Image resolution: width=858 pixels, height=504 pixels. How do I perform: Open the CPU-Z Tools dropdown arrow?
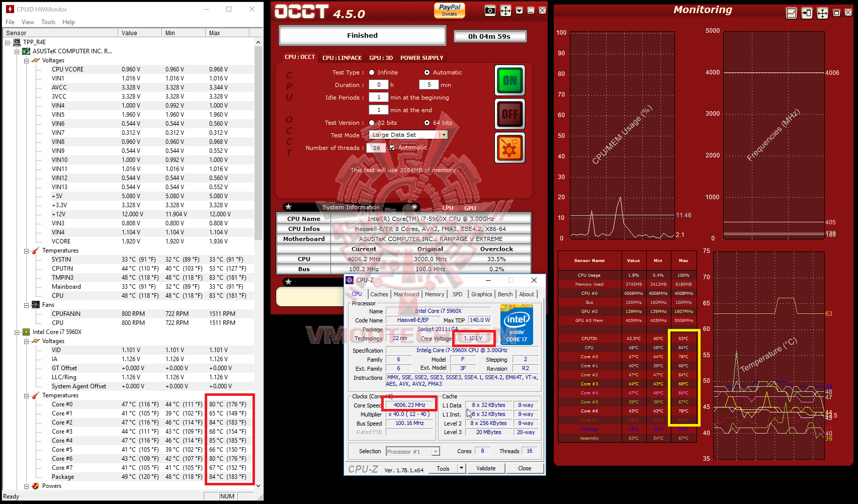tap(461, 468)
